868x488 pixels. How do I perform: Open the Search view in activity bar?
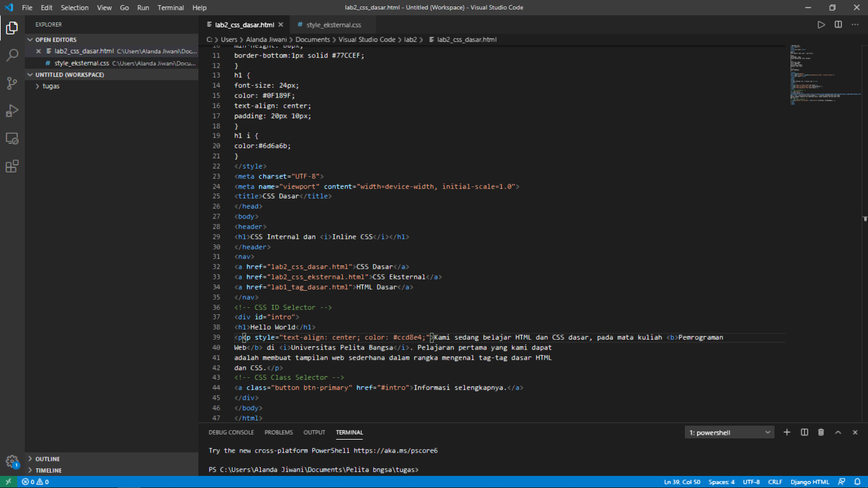(12, 55)
